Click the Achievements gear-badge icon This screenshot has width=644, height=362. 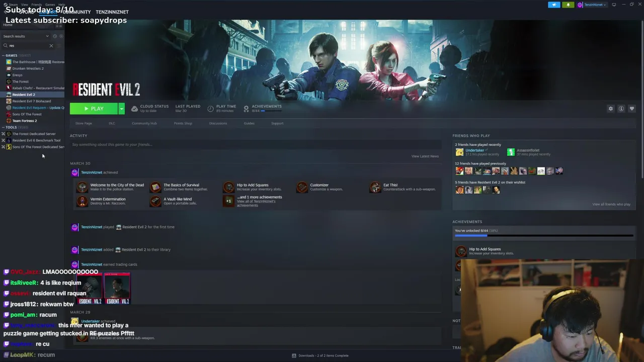point(246,109)
